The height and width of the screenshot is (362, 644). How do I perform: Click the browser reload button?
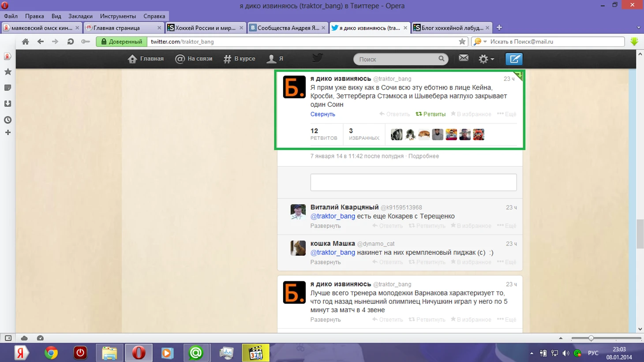70,41
